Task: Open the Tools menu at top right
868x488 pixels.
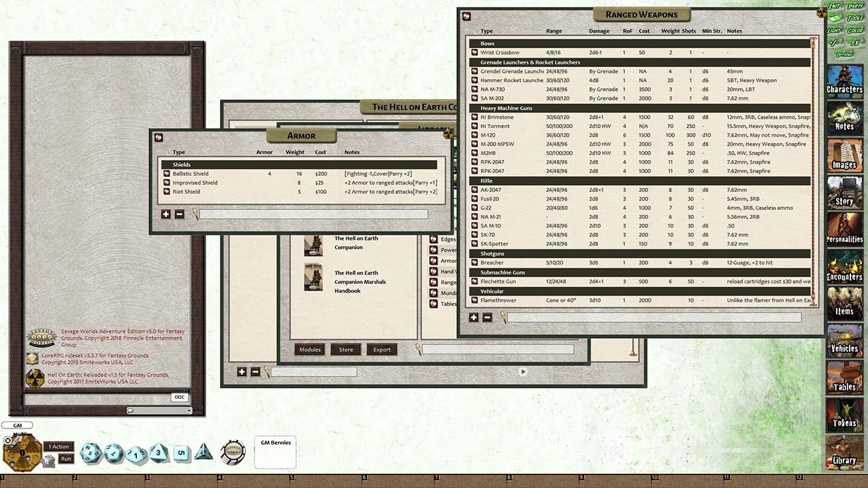Action: point(855,18)
